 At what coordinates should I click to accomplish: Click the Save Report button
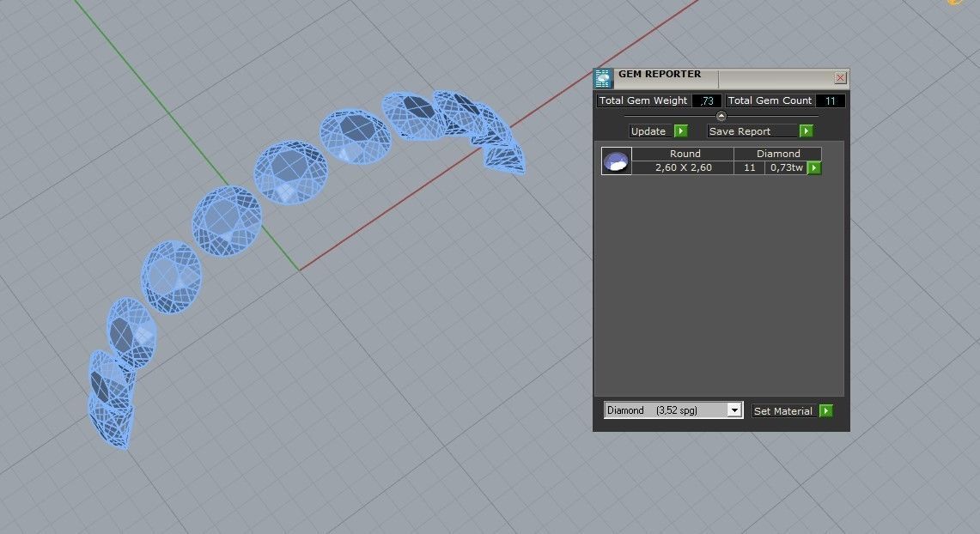(752, 131)
